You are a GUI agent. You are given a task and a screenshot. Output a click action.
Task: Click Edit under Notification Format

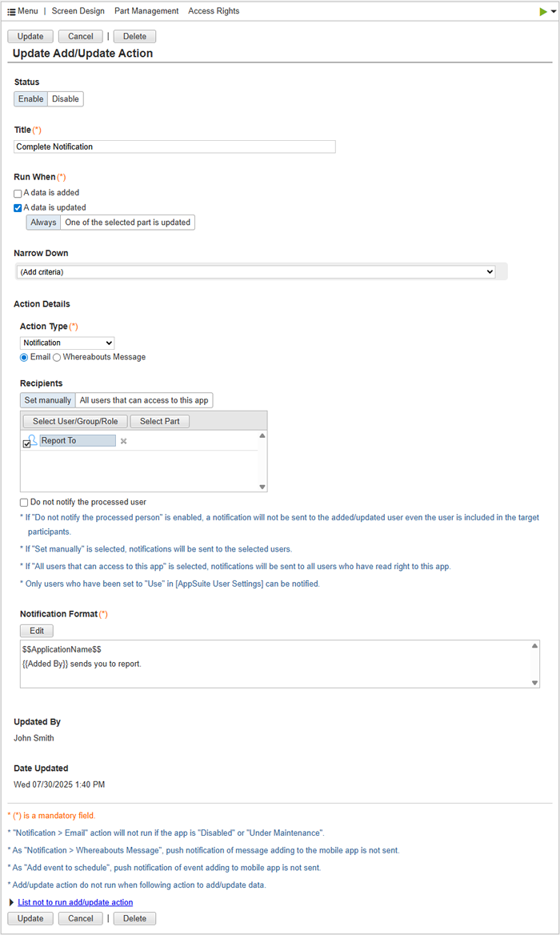pyautogui.click(x=37, y=631)
